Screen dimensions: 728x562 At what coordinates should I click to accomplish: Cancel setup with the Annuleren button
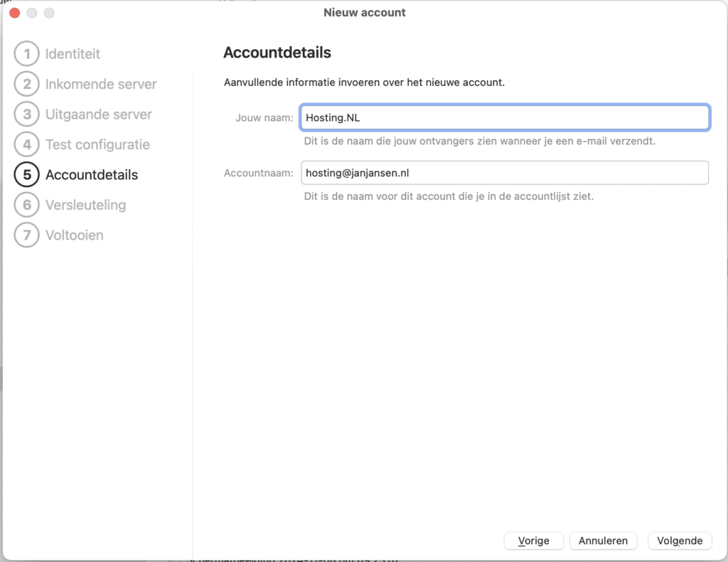(603, 541)
